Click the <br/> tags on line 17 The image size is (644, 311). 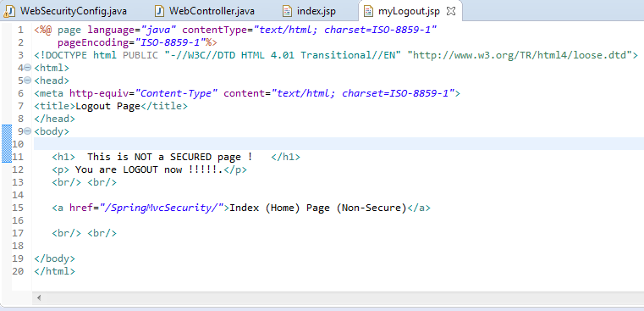pyautogui.click(x=84, y=233)
